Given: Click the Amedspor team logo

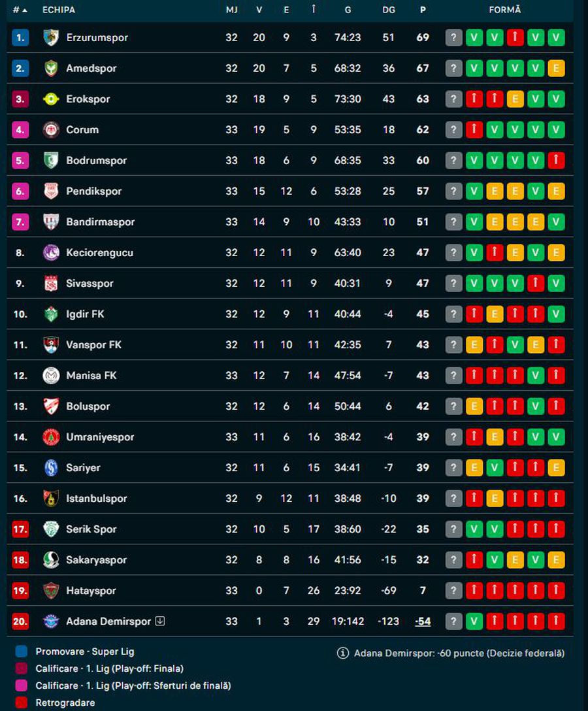Looking at the screenshot, I should point(51,69).
